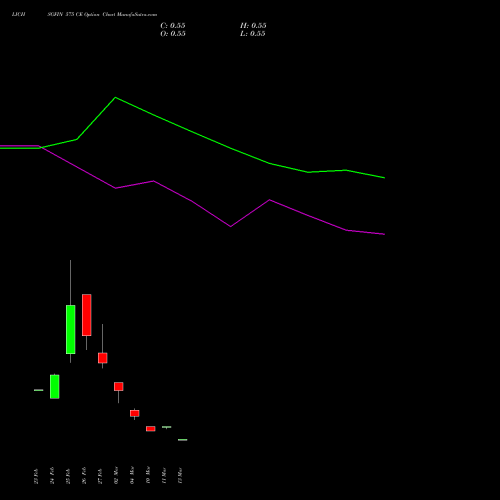Viewport: 500px width, 500px height.
Task: Select the large red candle above 26 Feb
Action: pos(87,315)
